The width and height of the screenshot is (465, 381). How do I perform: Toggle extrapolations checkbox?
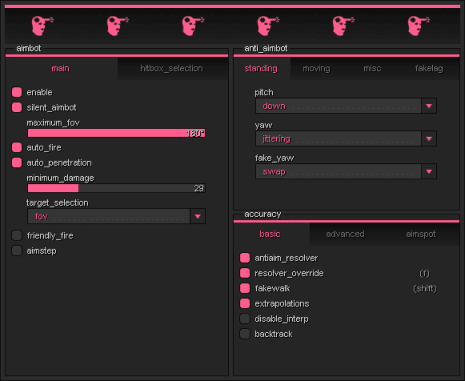click(x=245, y=303)
